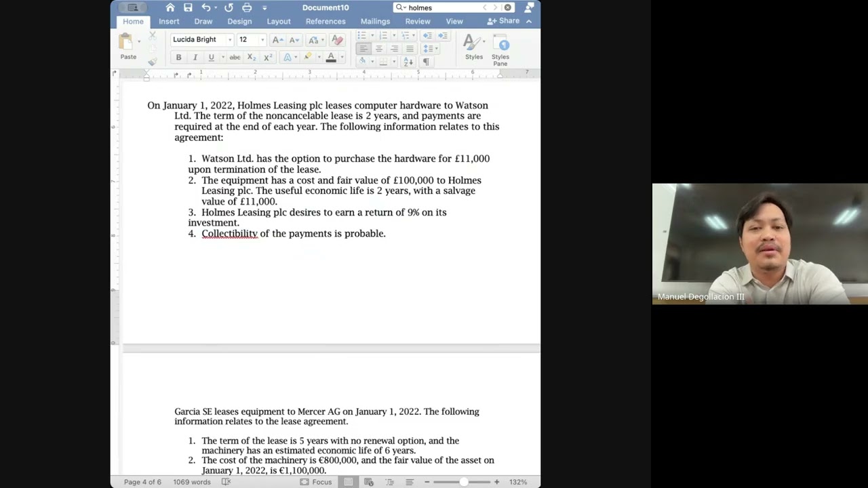Screen dimensions: 868x488
Task: Justify the text
Action: [410, 49]
